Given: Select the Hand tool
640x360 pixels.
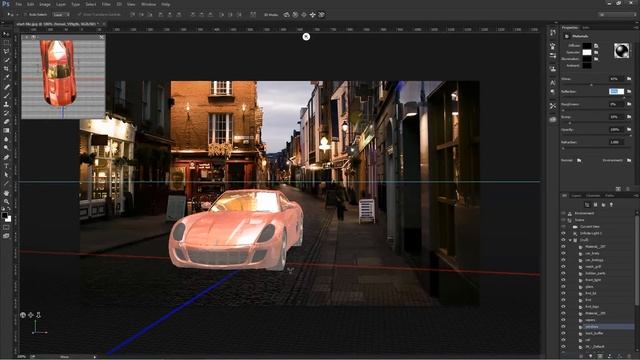Looking at the screenshot, I should [6, 193].
